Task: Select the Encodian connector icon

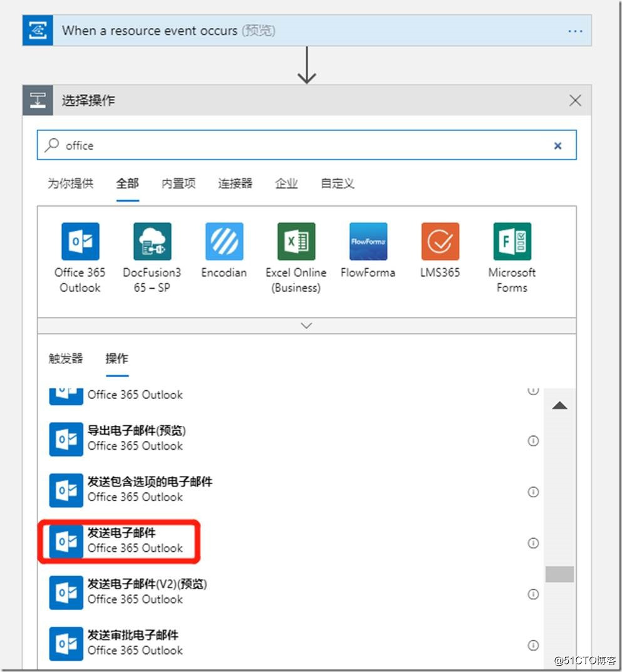Action: pyautogui.click(x=224, y=241)
